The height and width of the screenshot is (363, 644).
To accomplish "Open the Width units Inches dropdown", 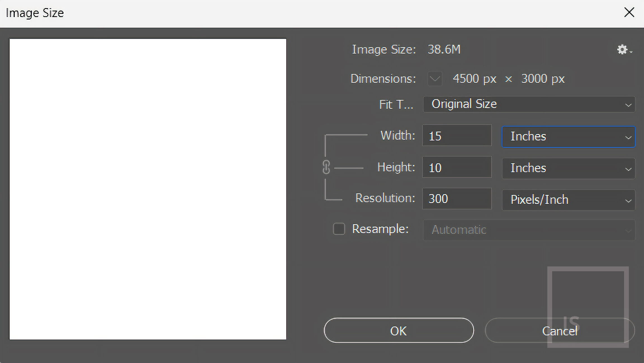I will click(569, 137).
